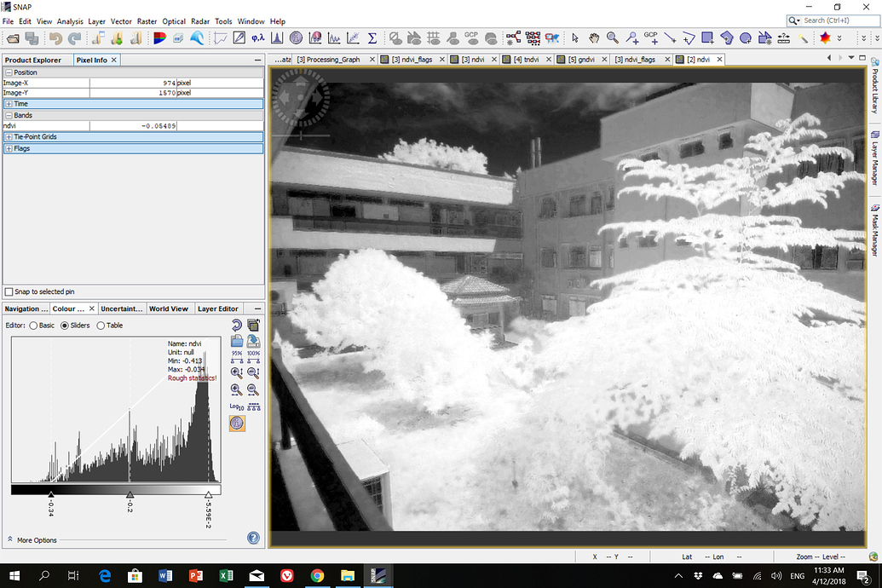882x588 pixels.
Task: Open the scatter plot tool
Action: click(354, 37)
